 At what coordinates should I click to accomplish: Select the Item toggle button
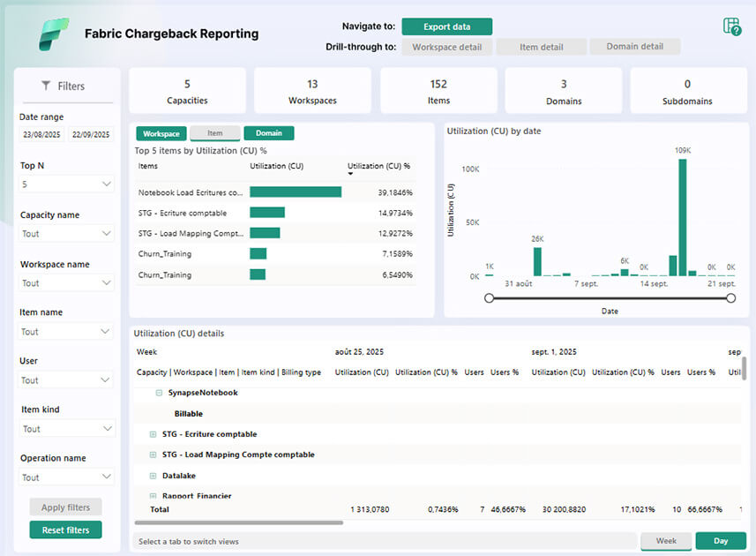[214, 133]
